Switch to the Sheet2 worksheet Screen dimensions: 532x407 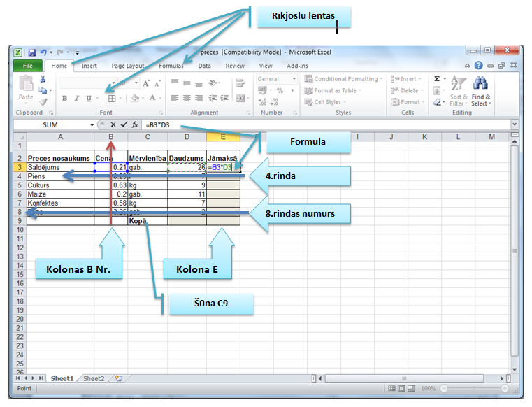(x=94, y=378)
